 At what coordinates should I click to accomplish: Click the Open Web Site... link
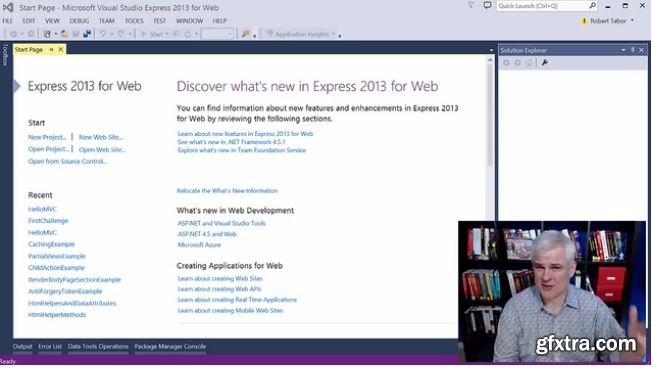tap(102, 150)
